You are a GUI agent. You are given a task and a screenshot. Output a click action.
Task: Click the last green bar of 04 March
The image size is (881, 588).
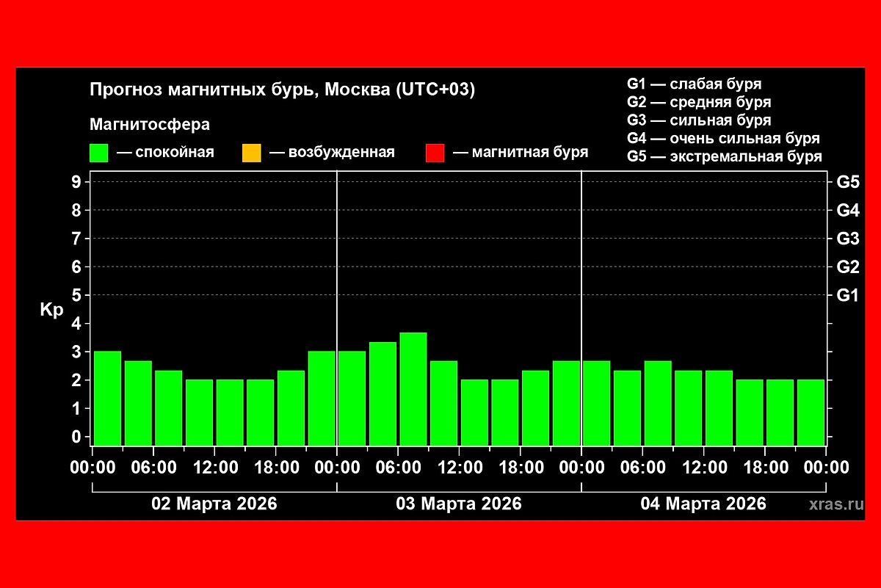pos(811,413)
